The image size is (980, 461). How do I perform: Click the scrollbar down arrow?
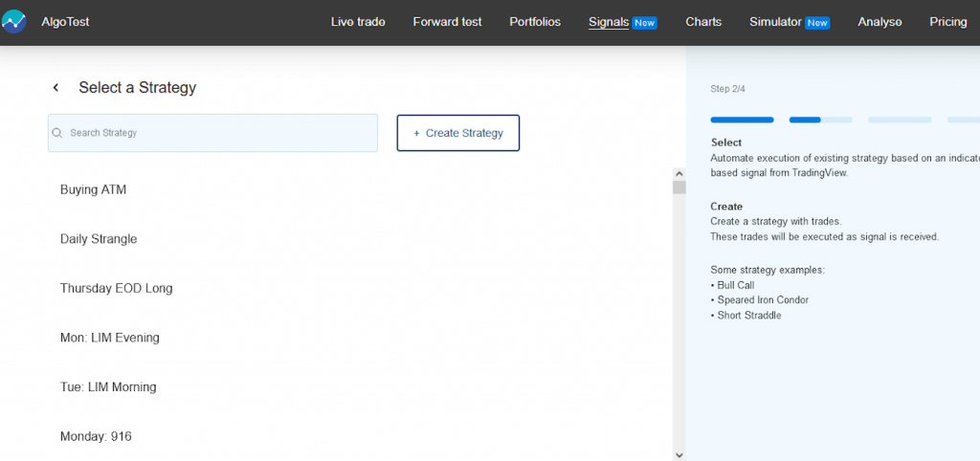tap(679, 454)
